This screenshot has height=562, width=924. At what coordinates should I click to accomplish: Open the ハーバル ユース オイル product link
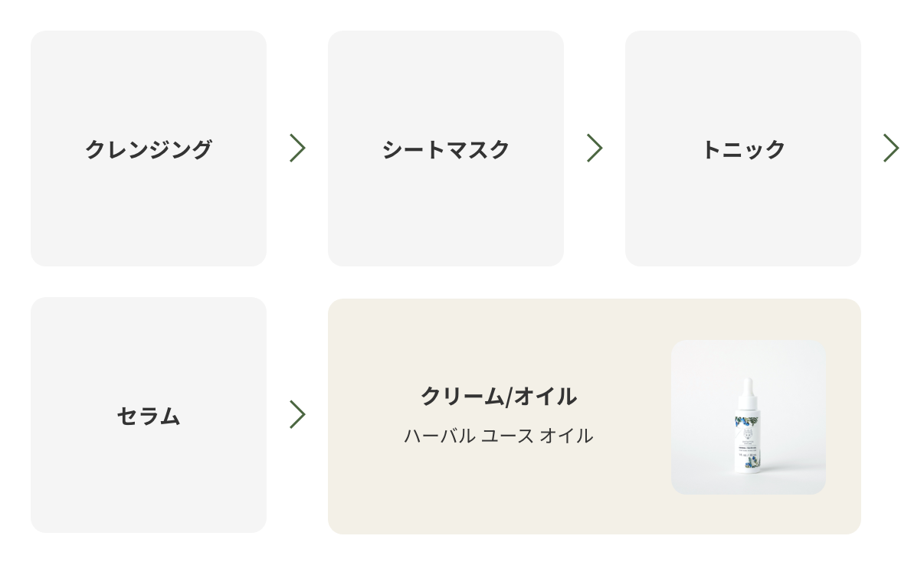pyautogui.click(x=499, y=436)
